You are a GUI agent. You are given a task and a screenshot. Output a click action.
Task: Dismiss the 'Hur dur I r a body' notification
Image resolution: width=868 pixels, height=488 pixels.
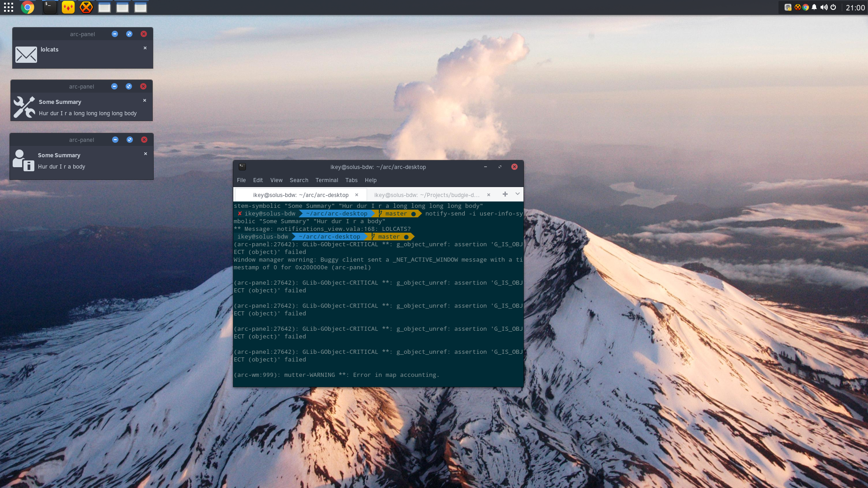point(146,154)
